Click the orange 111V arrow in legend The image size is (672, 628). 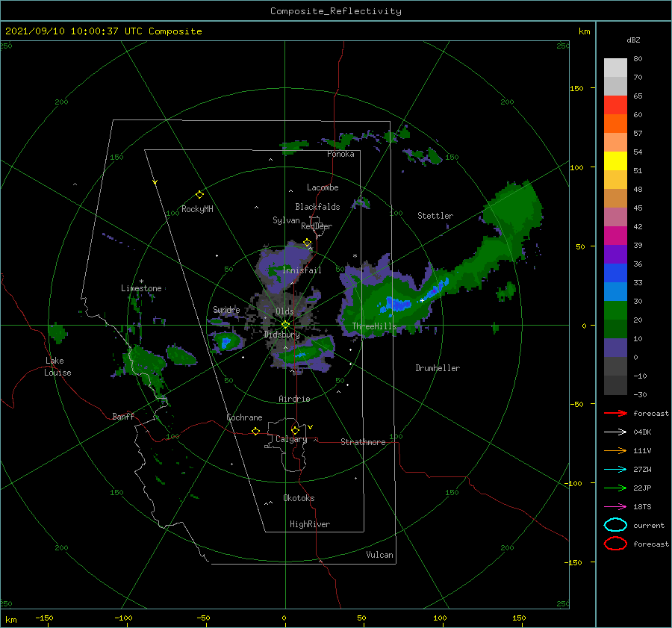click(615, 450)
